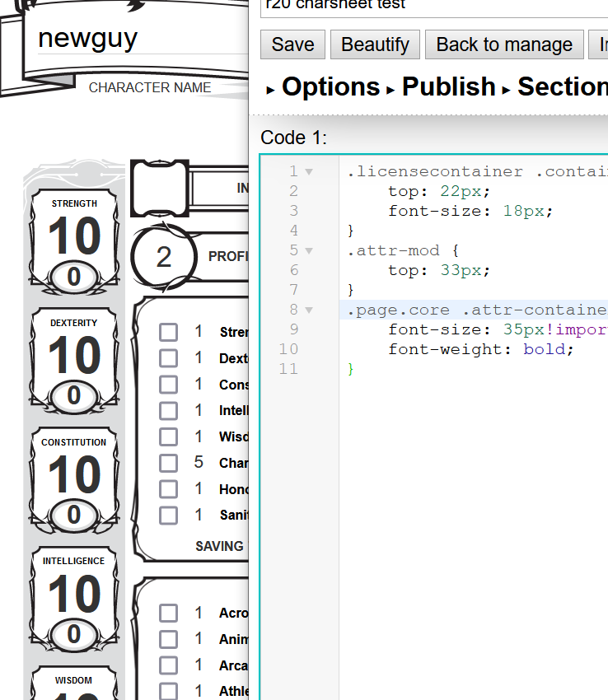Expand the Publish section

(448, 87)
